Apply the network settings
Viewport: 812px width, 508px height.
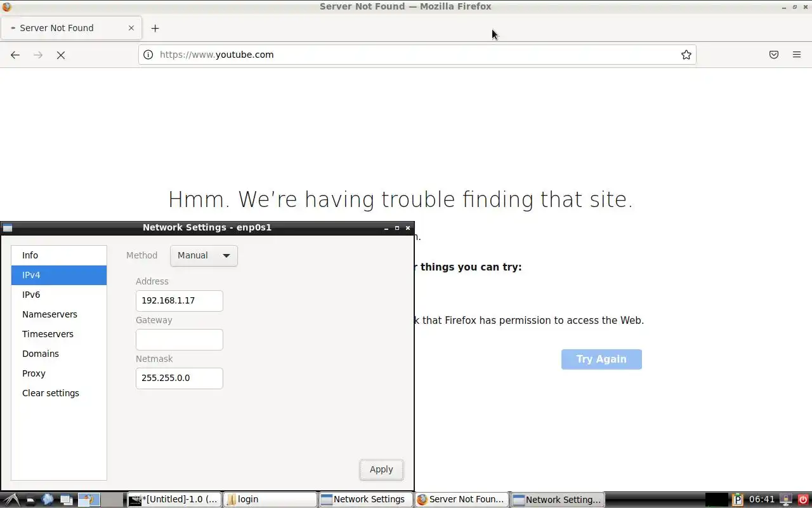tap(381, 469)
